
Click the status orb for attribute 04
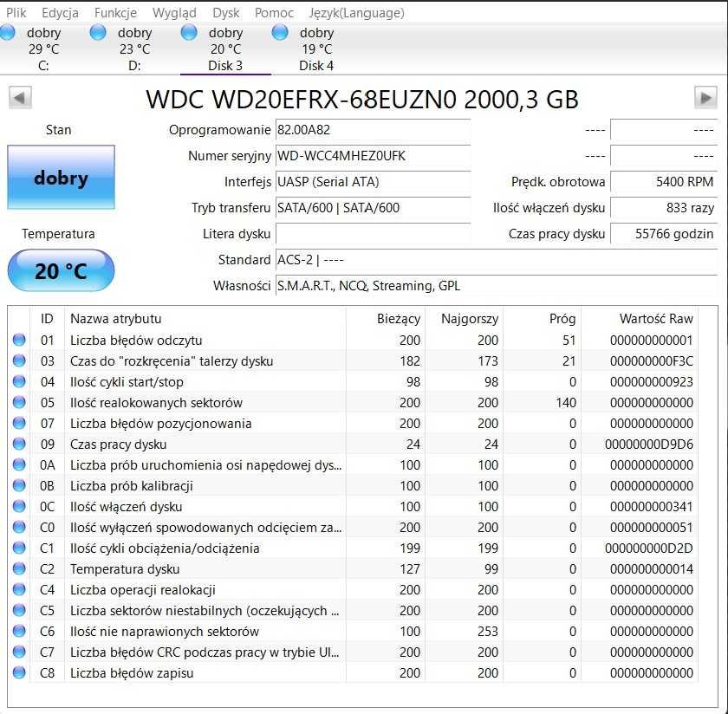pyautogui.click(x=19, y=381)
